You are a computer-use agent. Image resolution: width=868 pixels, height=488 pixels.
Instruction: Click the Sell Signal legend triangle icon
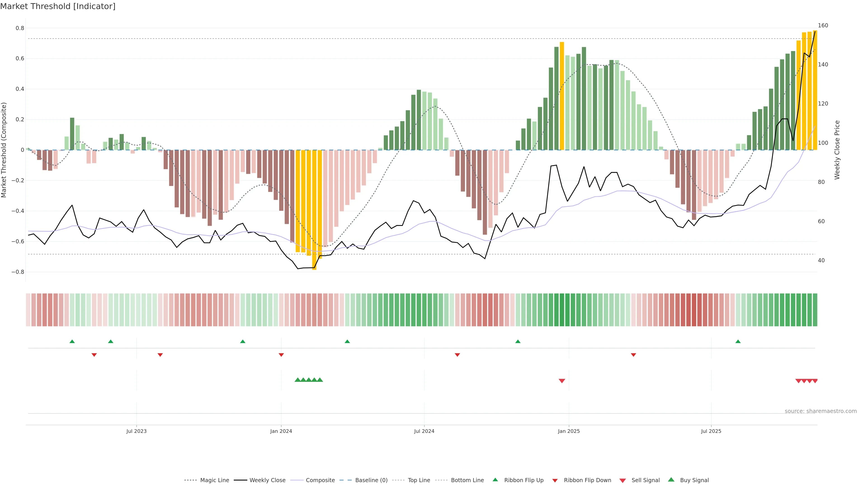[x=622, y=480]
